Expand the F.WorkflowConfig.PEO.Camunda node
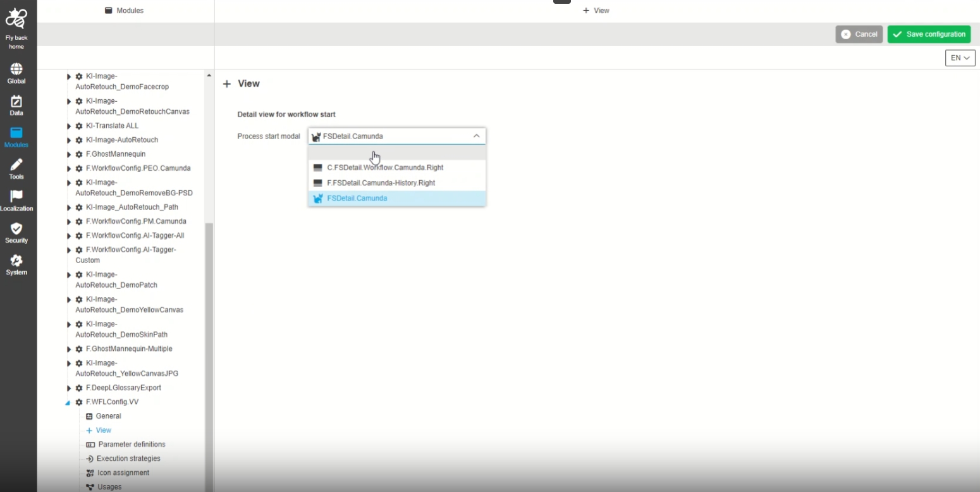The width and height of the screenshot is (980, 492). tap(69, 169)
